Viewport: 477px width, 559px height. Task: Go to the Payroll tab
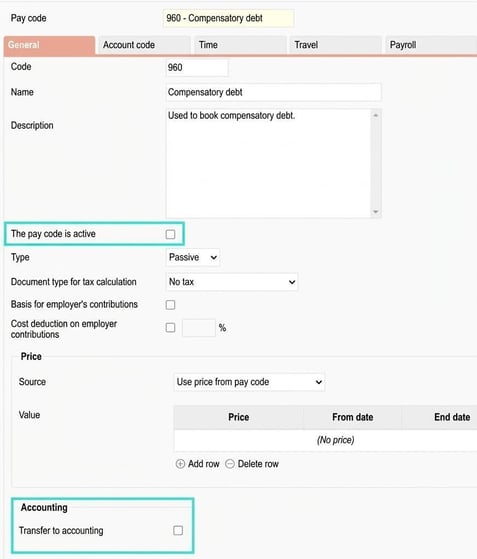pyautogui.click(x=431, y=45)
